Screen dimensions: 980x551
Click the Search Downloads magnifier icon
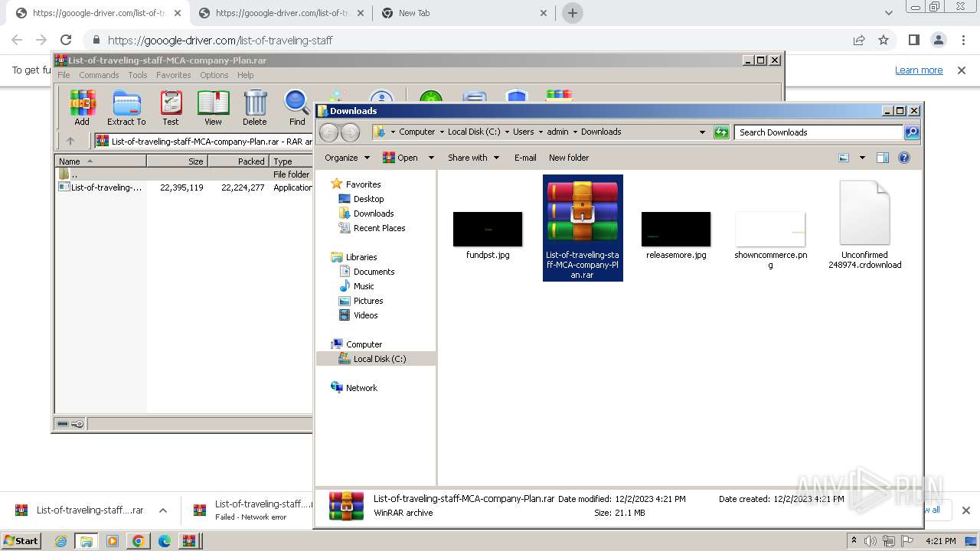[x=911, y=132]
